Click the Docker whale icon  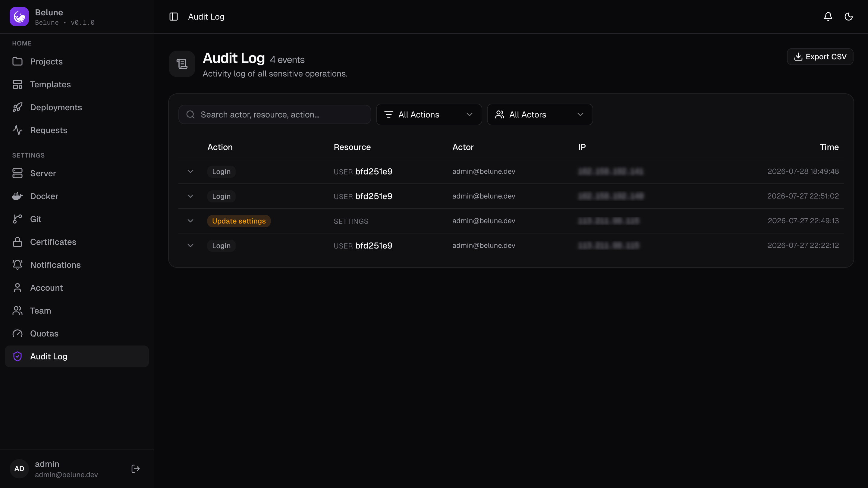[x=17, y=196]
